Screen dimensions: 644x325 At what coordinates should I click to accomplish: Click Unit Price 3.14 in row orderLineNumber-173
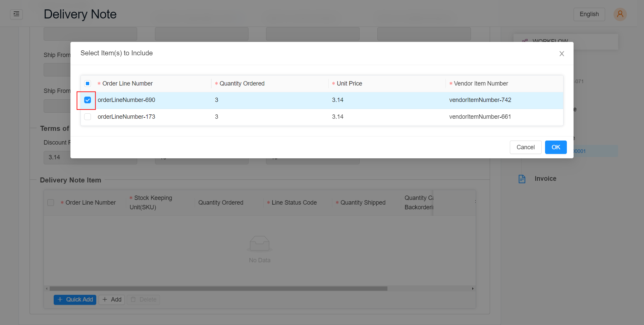(338, 117)
